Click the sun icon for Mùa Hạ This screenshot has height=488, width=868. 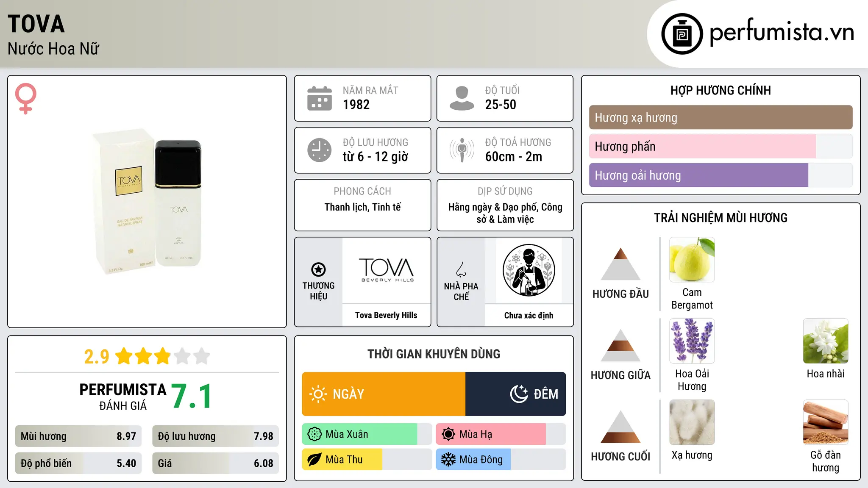tap(448, 434)
